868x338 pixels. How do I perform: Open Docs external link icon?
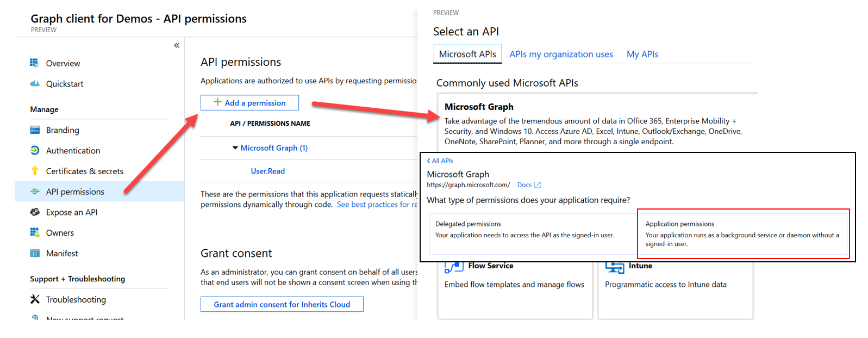coord(538,185)
